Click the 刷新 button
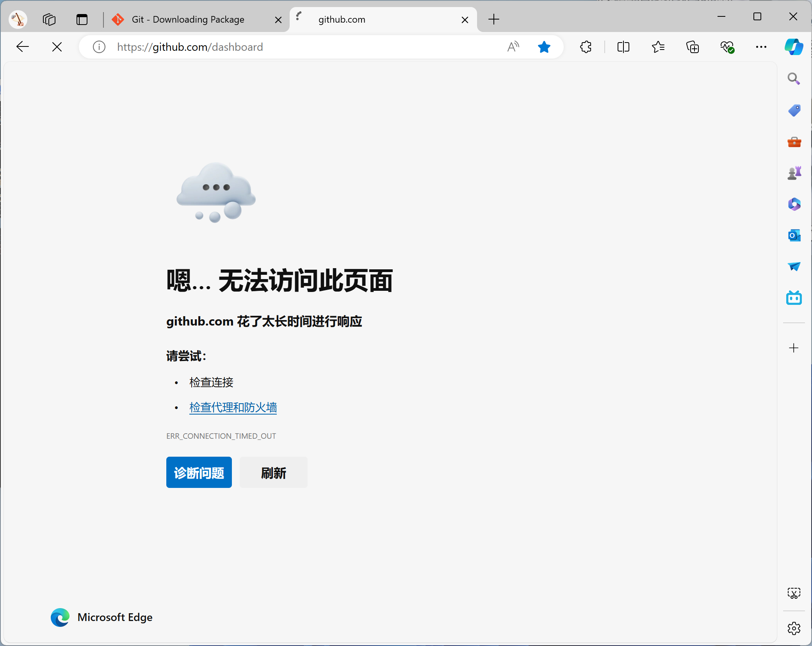The width and height of the screenshot is (812, 646). [274, 472]
